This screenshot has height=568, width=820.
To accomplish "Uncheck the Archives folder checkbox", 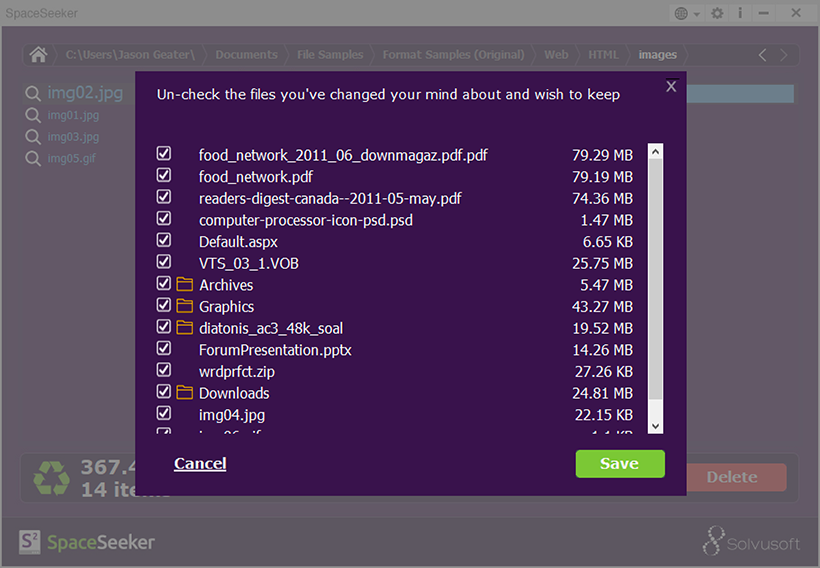I will point(164,283).
